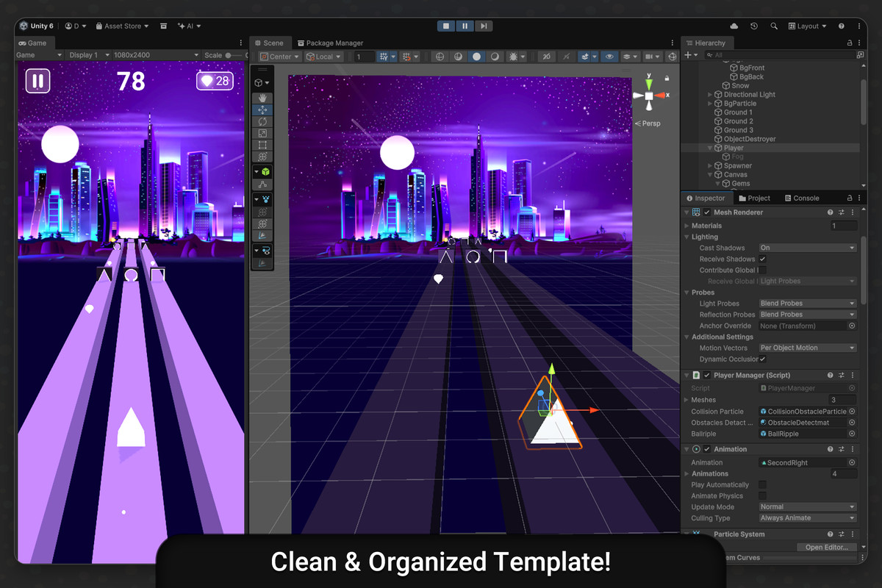Click the grid snap increment field showing 1
Image resolution: width=882 pixels, height=588 pixels.
pyautogui.click(x=364, y=57)
